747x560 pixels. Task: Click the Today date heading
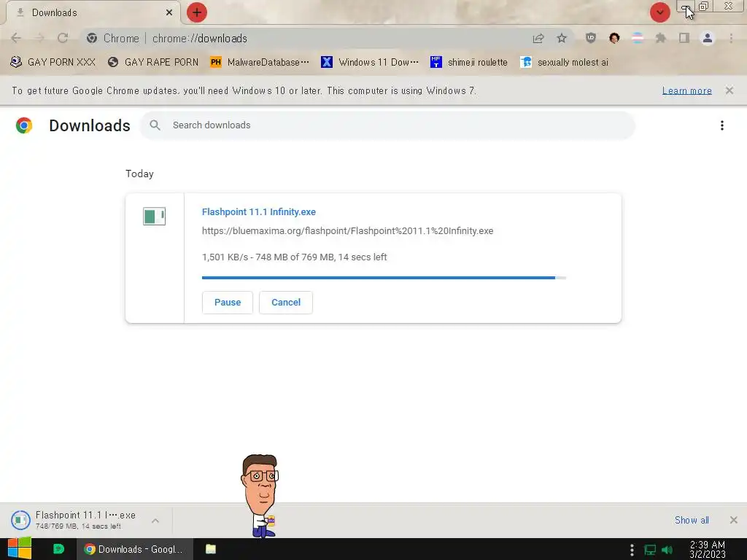coord(139,174)
